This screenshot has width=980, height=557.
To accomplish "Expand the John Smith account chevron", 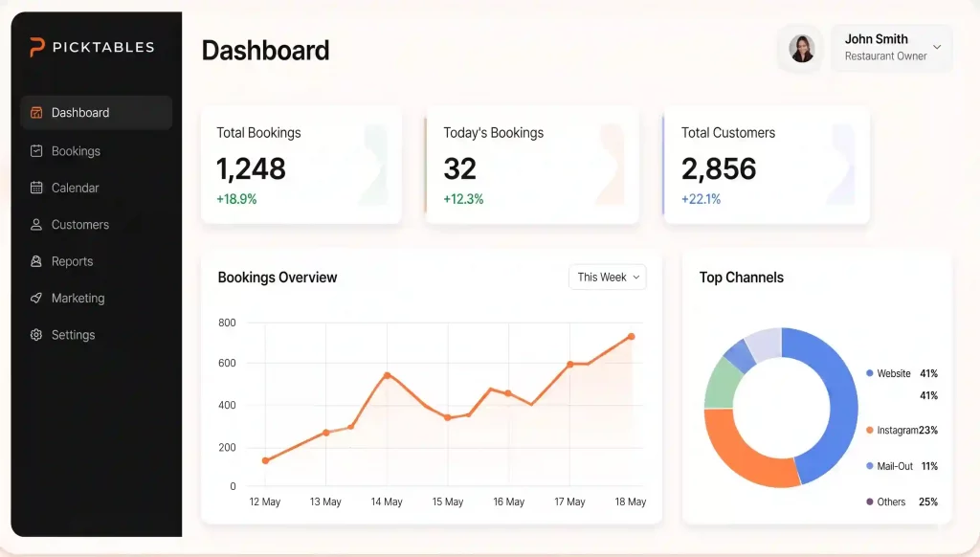I will [x=937, y=47].
